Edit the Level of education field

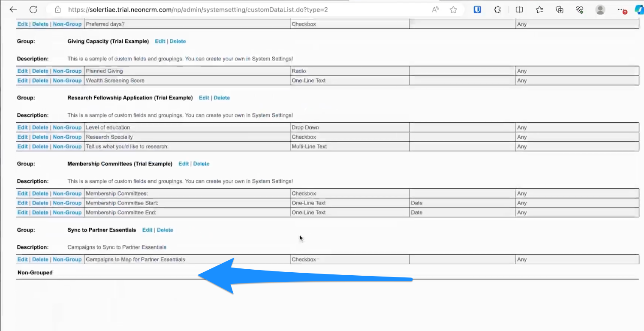[22, 127]
